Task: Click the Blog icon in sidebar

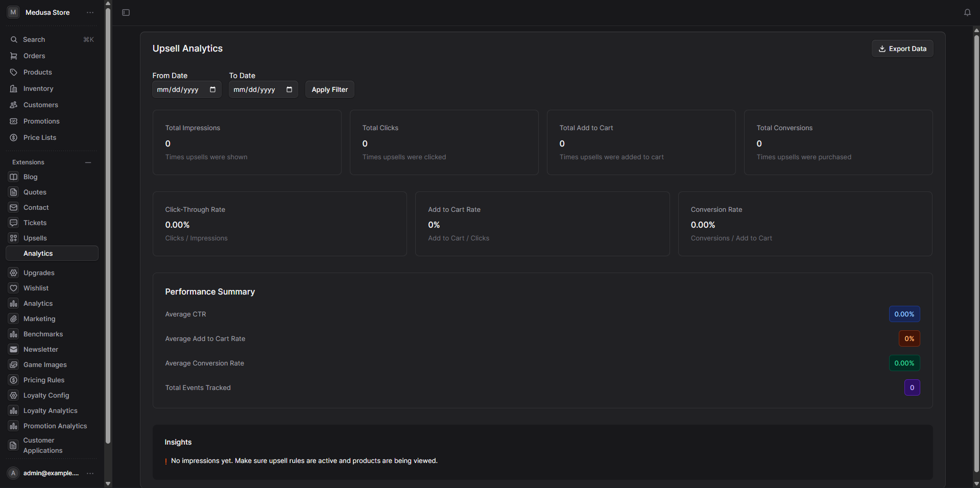Action: pos(14,177)
